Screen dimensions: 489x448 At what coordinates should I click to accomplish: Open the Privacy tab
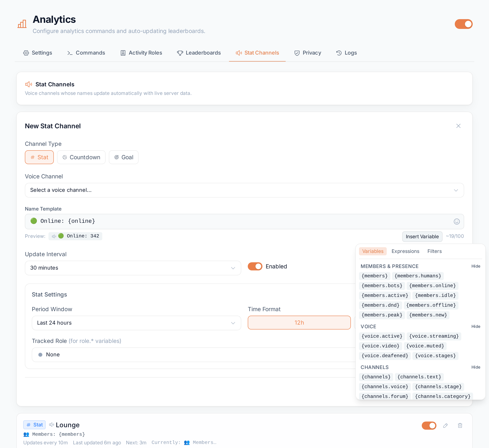308,53
